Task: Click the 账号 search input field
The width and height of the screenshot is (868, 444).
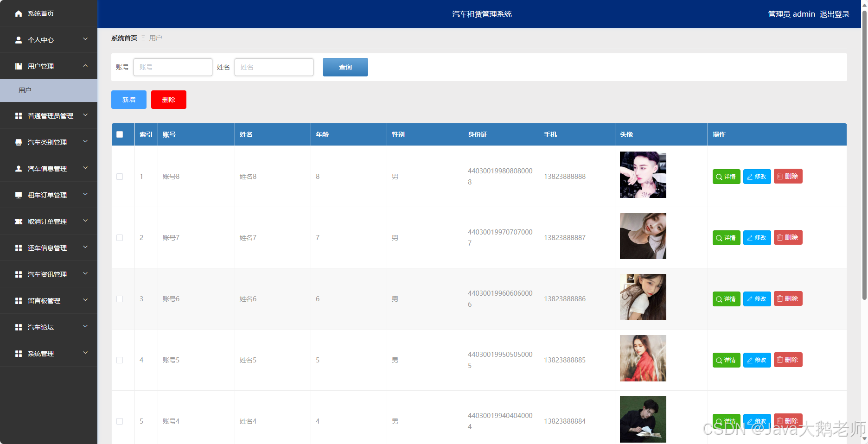Action: pyautogui.click(x=173, y=67)
